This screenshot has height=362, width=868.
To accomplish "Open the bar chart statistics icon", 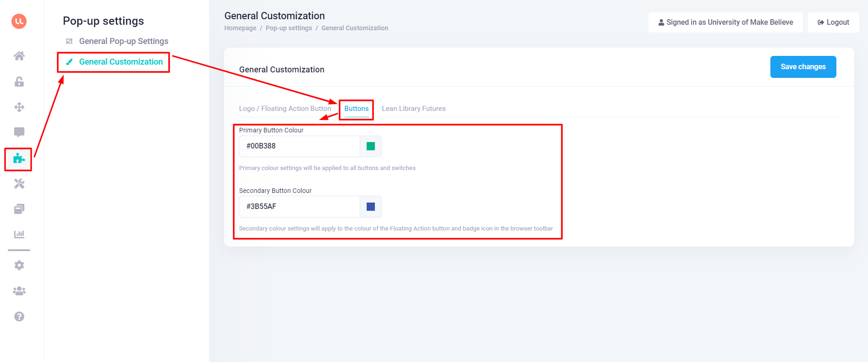I will click(19, 234).
